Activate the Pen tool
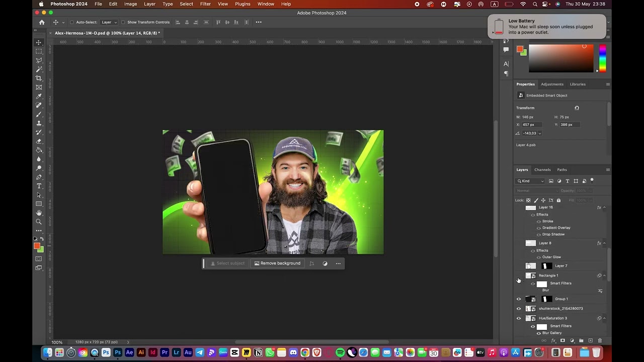 coord(39,177)
